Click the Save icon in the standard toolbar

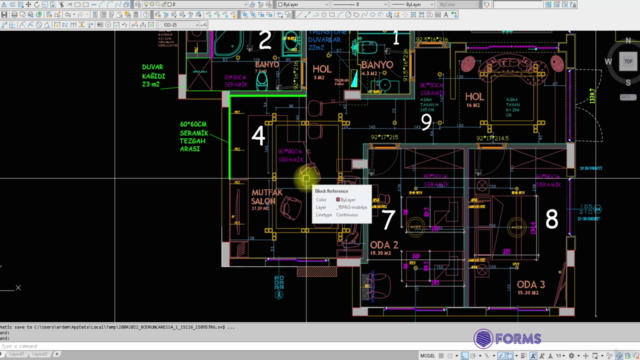point(4,15)
